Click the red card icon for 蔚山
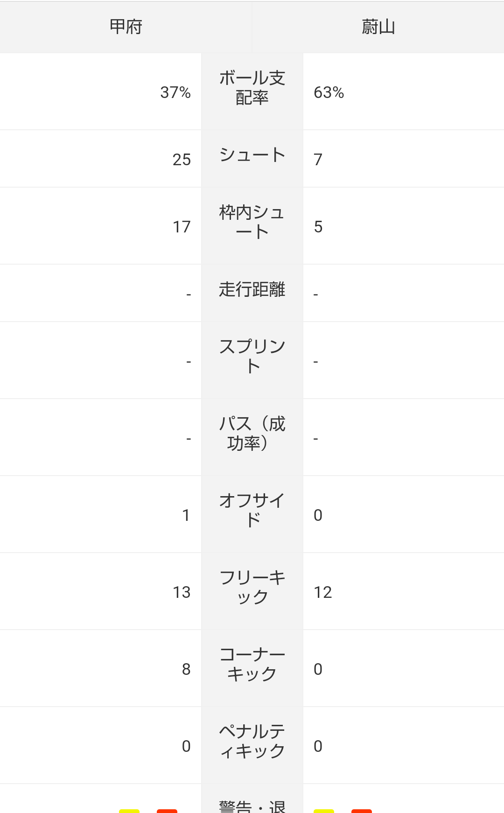This screenshot has width=504, height=813. [362, 810]
